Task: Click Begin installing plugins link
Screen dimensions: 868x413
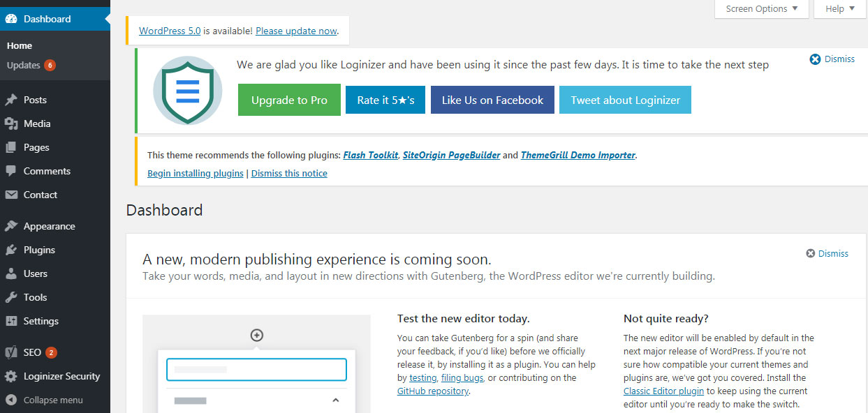Action: (x=196, y=173)
